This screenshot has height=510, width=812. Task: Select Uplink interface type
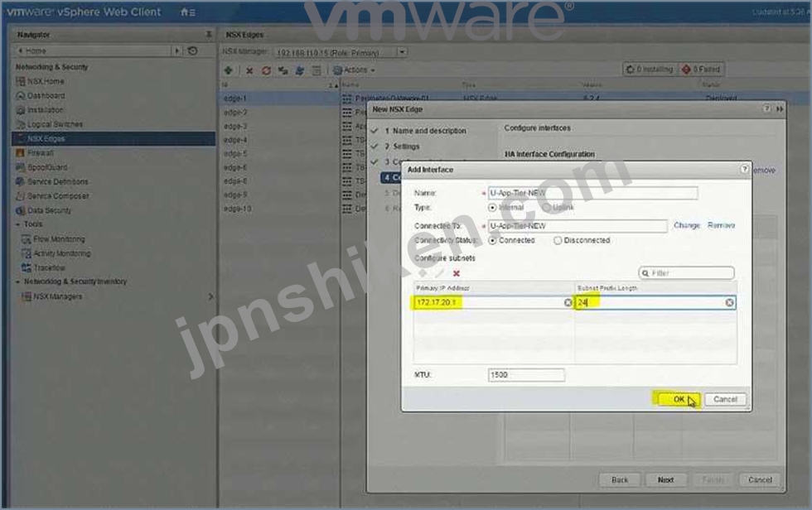[x=547, y=208]
